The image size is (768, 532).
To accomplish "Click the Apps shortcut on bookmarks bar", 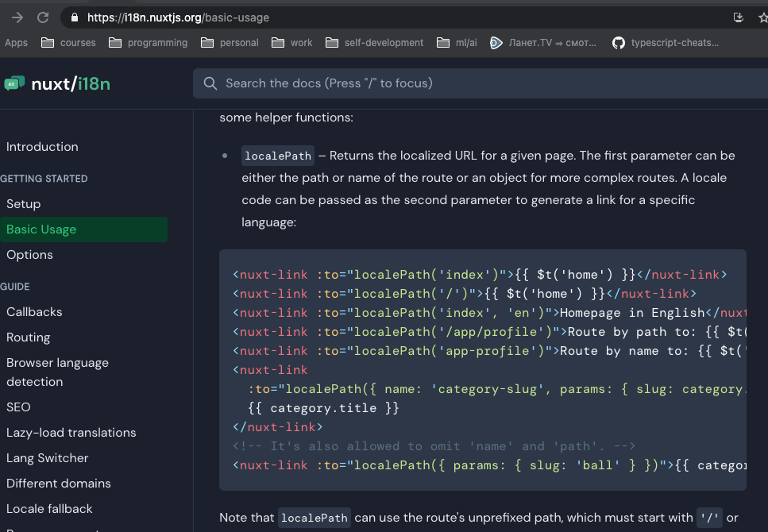I will (16, 43).
